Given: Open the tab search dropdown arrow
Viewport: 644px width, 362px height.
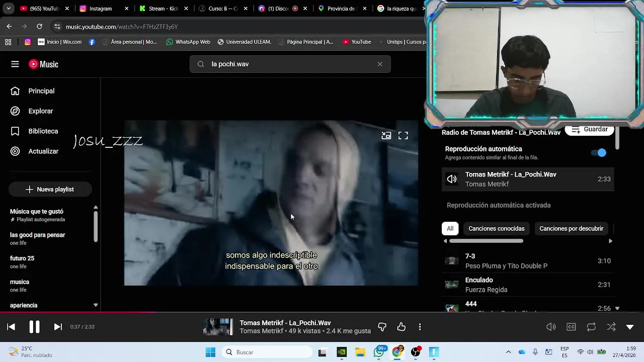Looking at the screenshot, I should point(9,9).
